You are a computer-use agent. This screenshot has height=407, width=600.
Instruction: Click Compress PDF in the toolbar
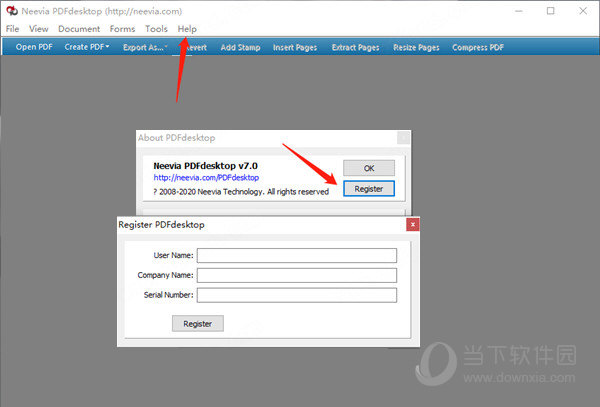(x=478, y=47)
